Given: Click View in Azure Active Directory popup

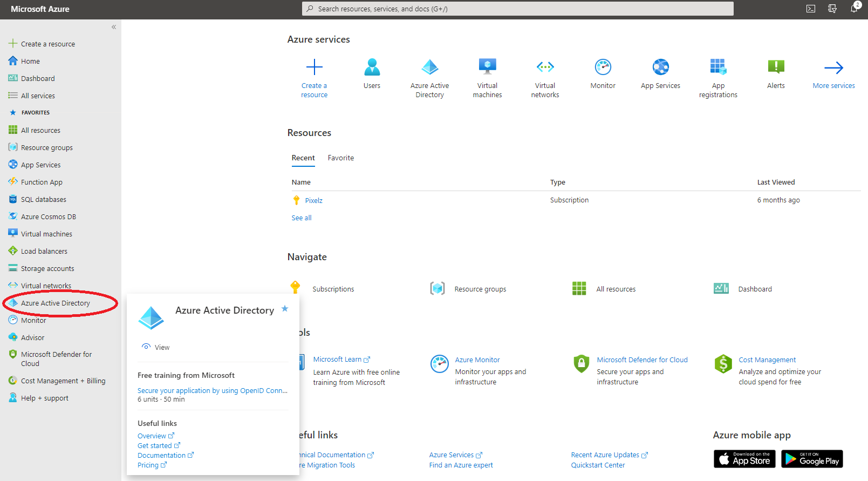Looking at the screenshot, I should (x=156, y=347).
